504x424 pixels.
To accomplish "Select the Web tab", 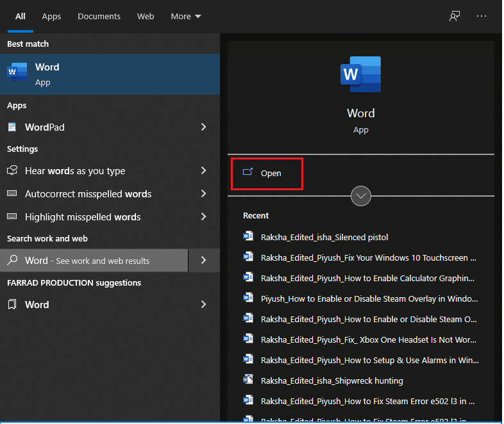I will [146, 16].
